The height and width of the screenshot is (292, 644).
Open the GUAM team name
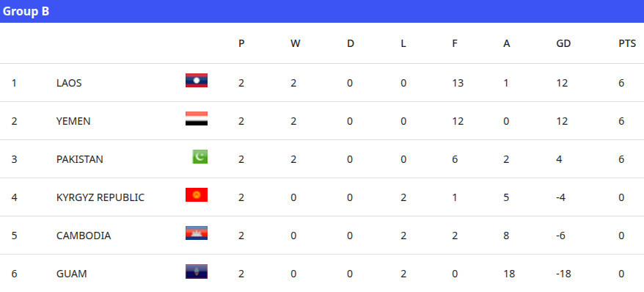pos(71,274)
